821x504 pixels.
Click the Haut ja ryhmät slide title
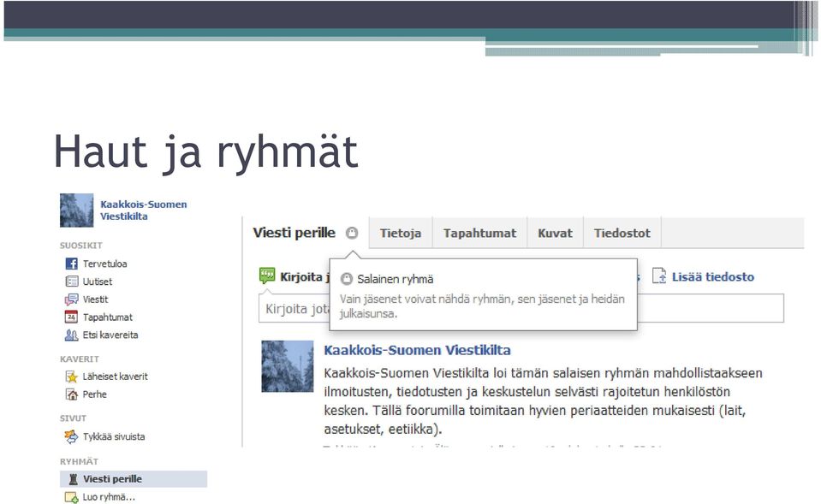click(x=206, y=151)
